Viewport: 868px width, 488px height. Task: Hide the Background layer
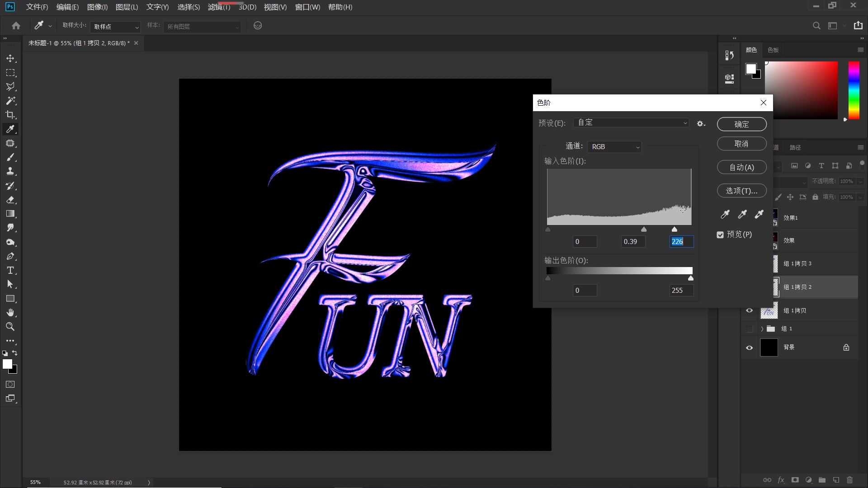click(x=749, y=347)
